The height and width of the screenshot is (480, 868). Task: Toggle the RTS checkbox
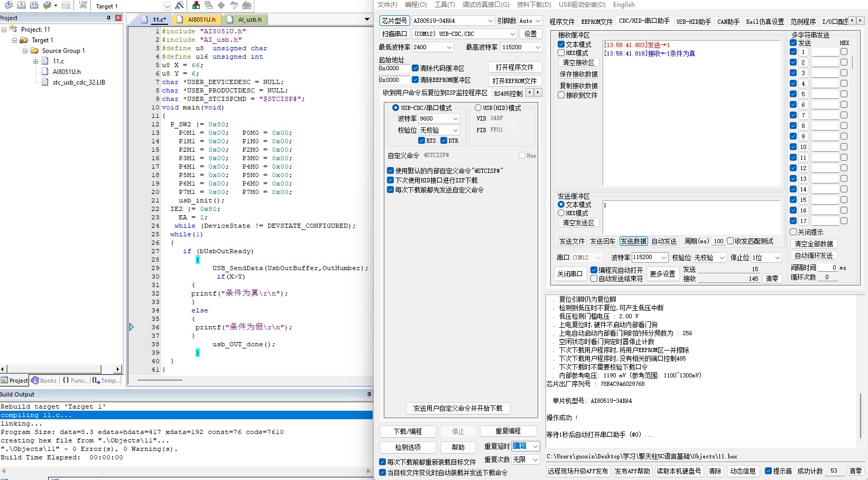(x=421, y=141)
